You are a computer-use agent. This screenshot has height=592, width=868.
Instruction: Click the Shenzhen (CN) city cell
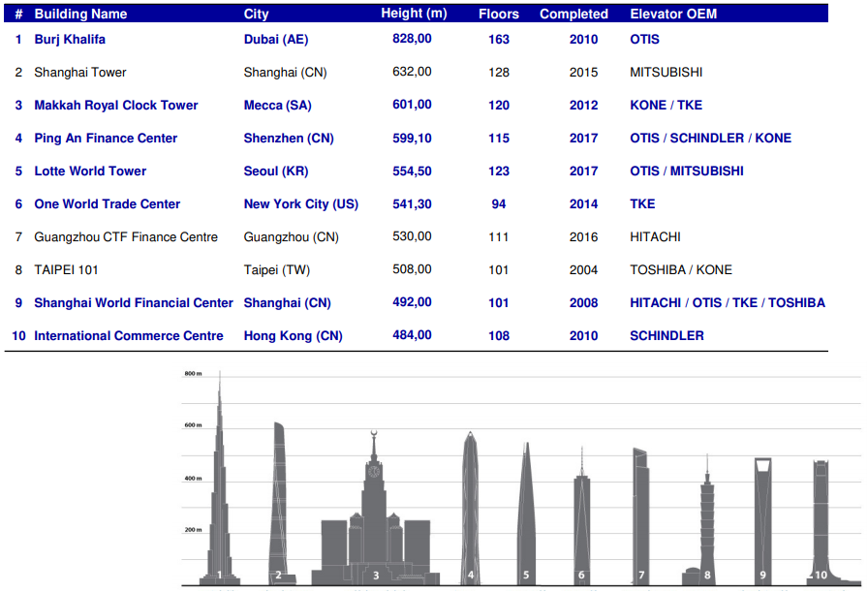(289, 139)
